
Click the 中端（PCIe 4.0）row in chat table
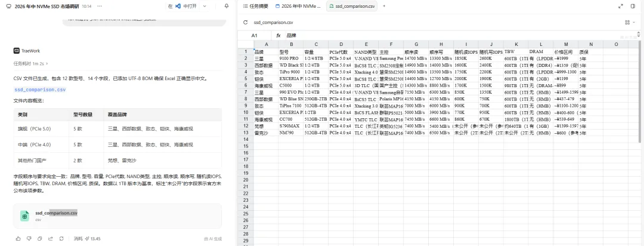pos(117,145)
